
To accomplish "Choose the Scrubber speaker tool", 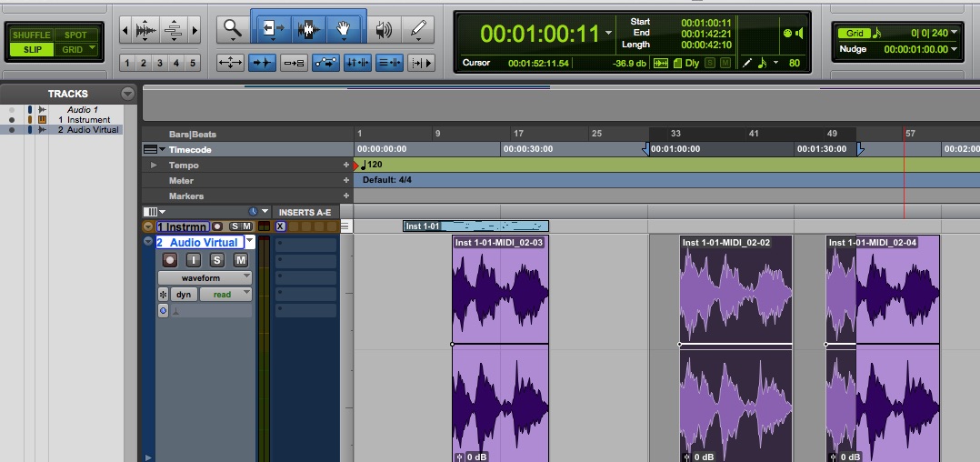I will (383, 29).
